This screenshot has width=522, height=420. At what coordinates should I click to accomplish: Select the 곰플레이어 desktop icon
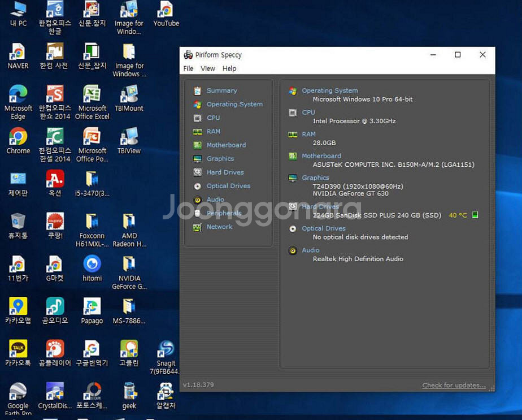[55, 353]
